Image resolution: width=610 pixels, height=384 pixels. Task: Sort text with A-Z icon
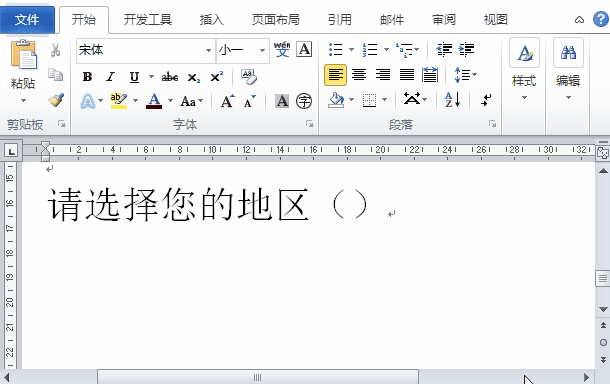point(452,100)
